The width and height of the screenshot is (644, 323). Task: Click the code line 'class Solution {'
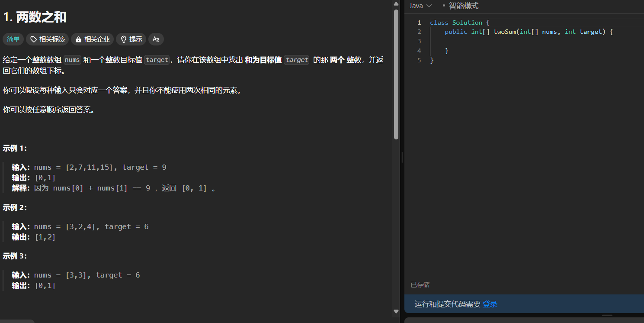click(x=459, y=23)
